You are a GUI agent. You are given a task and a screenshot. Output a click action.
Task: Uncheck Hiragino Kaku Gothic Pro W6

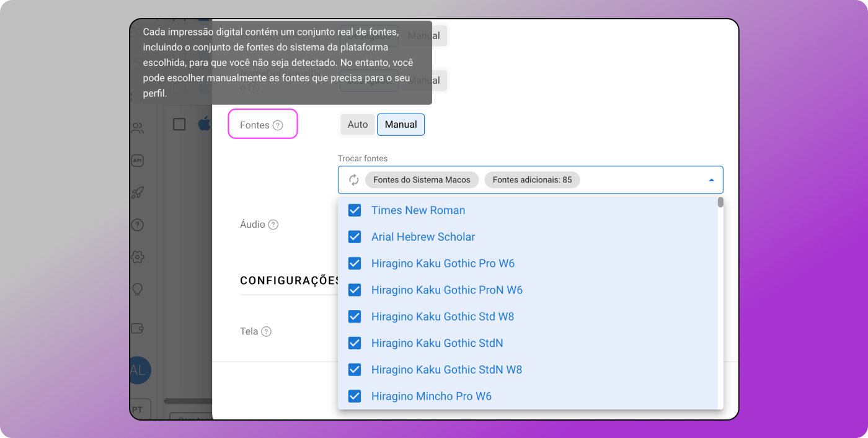point(355,264)
